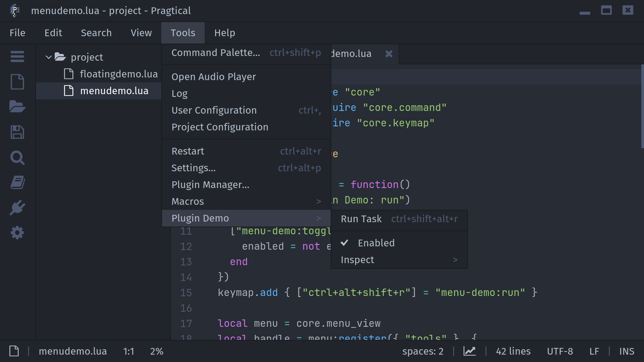Open User Configuration
644x362 pixels.
pos(246,110)
